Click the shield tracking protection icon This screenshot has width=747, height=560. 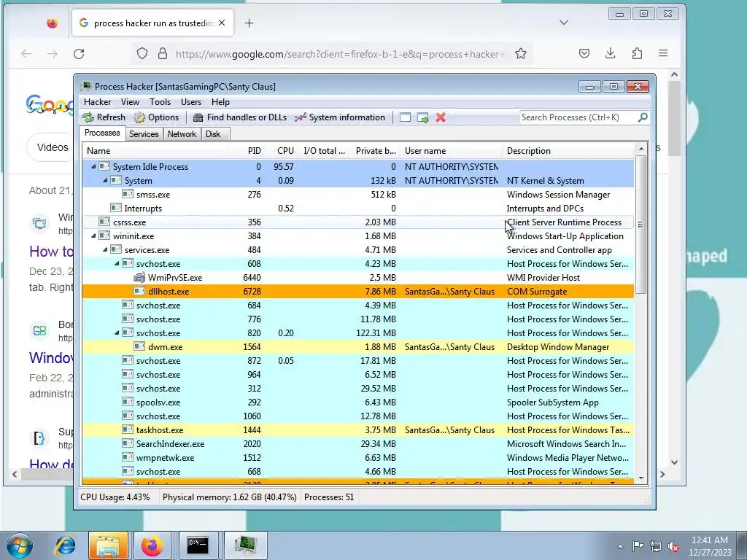click(142, 53)
